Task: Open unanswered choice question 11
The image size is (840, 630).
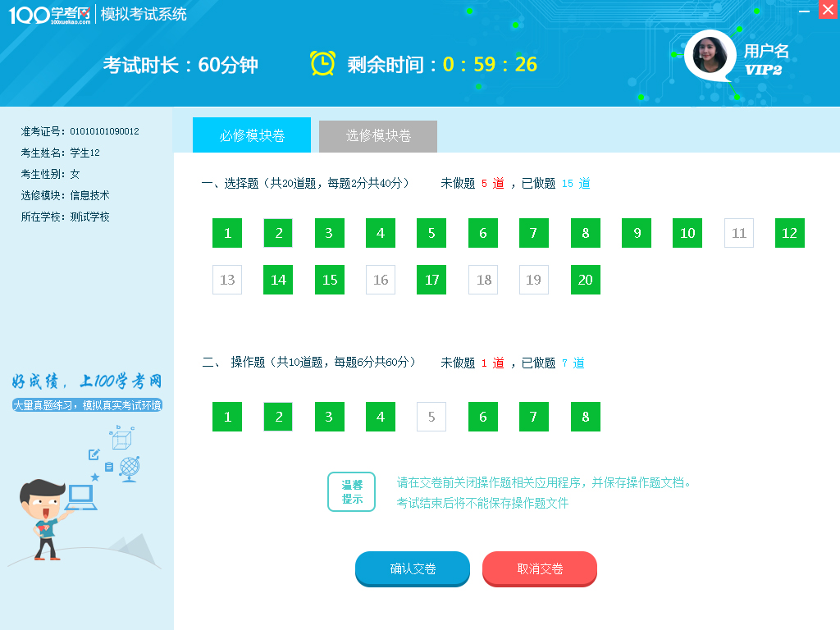Action: [x=739, y=233]
